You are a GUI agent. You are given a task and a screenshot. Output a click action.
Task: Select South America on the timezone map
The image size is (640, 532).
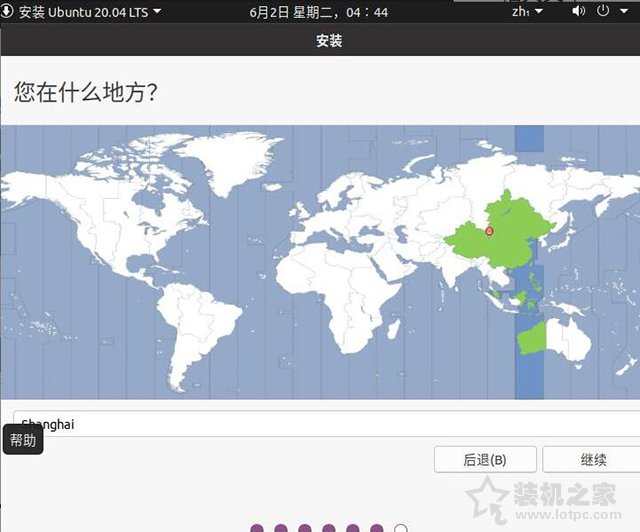click(x=196, y=331)
